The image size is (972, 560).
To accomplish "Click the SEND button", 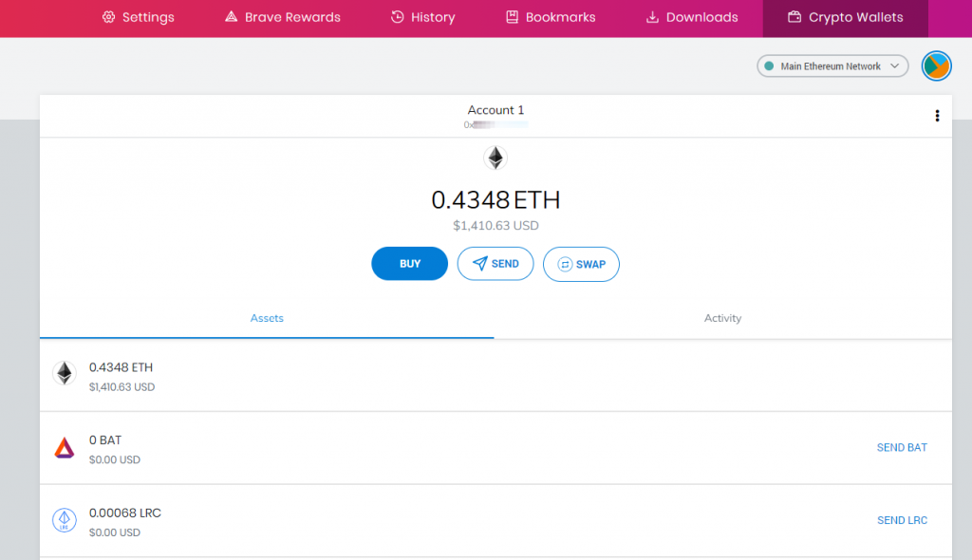I will point(495,264).
